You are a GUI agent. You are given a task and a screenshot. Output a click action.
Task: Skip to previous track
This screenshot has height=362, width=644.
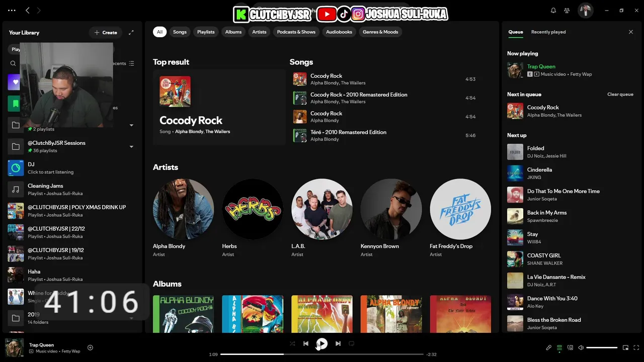tap(306, 343)
